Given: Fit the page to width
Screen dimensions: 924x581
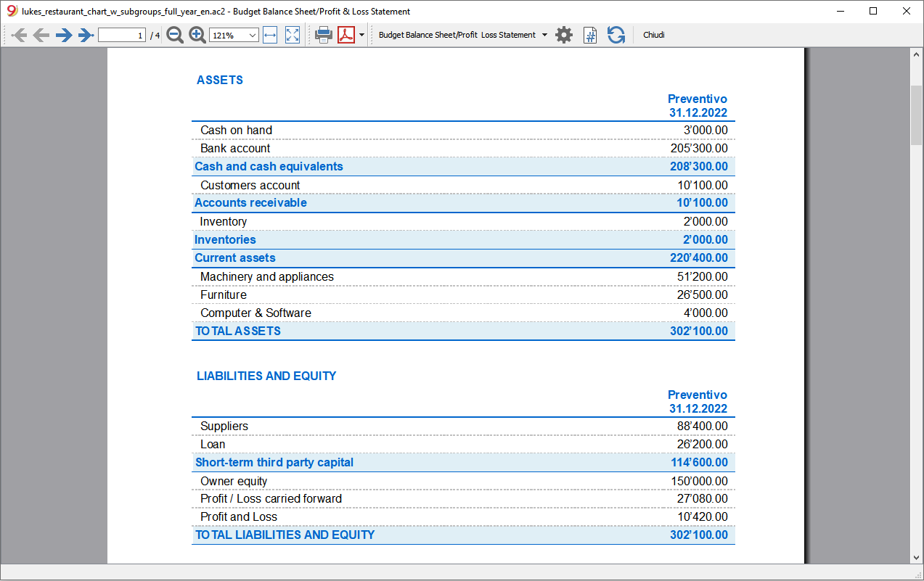Looking at the screenshot, I should 270,35.
